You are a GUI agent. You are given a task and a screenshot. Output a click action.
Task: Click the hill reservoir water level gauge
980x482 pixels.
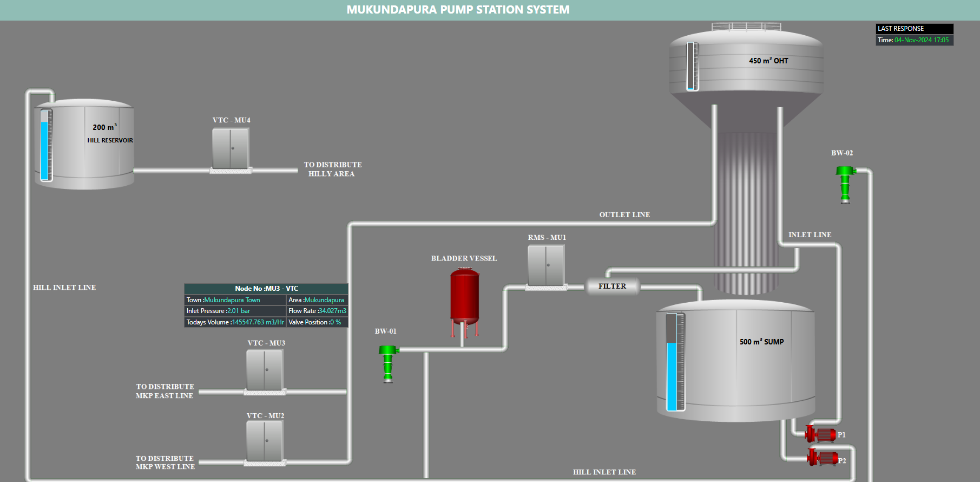click(46, 145)
